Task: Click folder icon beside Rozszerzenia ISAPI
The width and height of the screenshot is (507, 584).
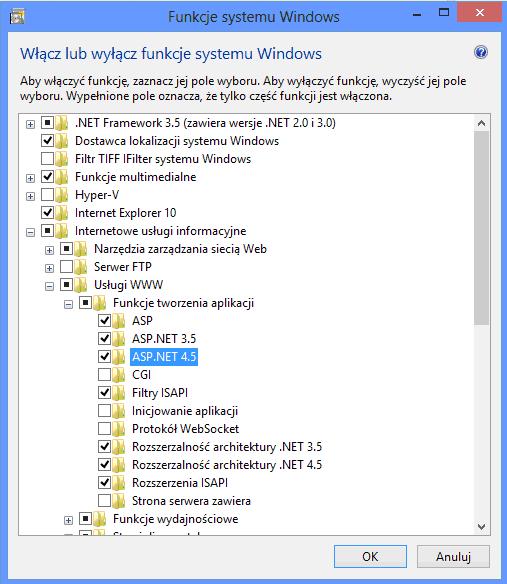Action: [118, 483]
